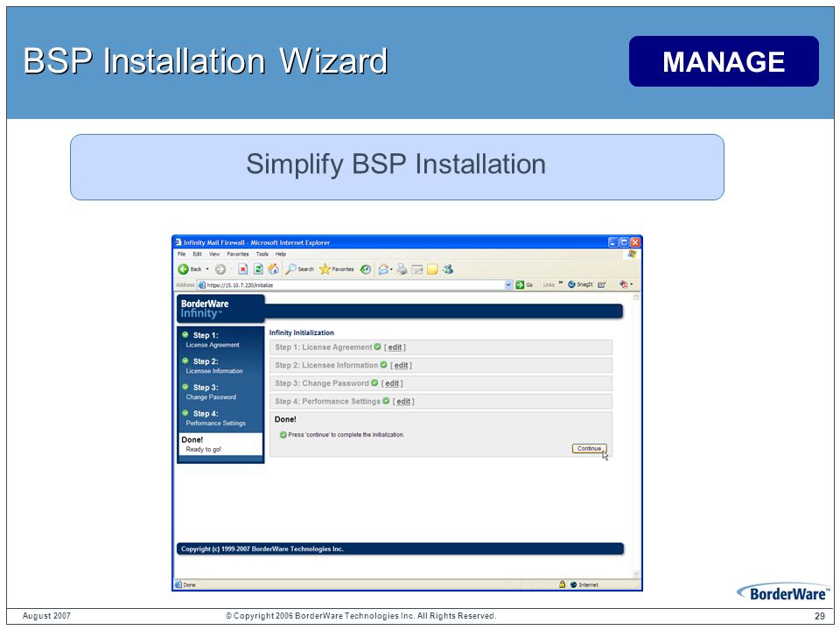Expand the Links chevron

561,283
